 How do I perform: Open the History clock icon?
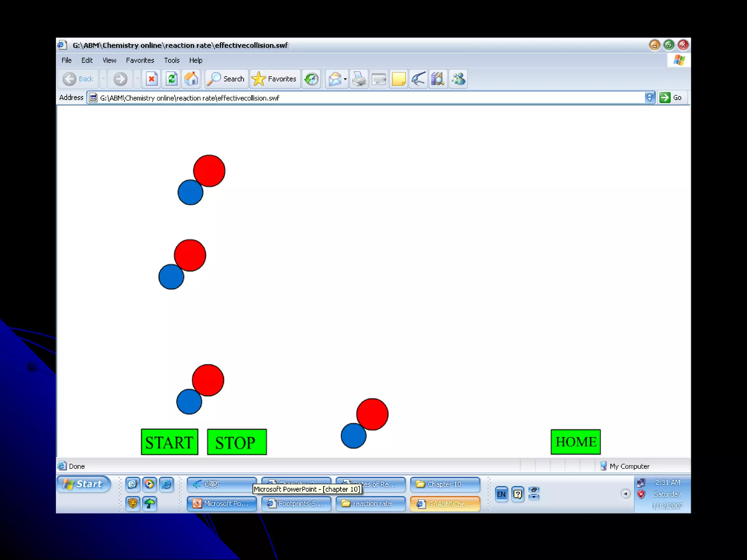(311, 79)
